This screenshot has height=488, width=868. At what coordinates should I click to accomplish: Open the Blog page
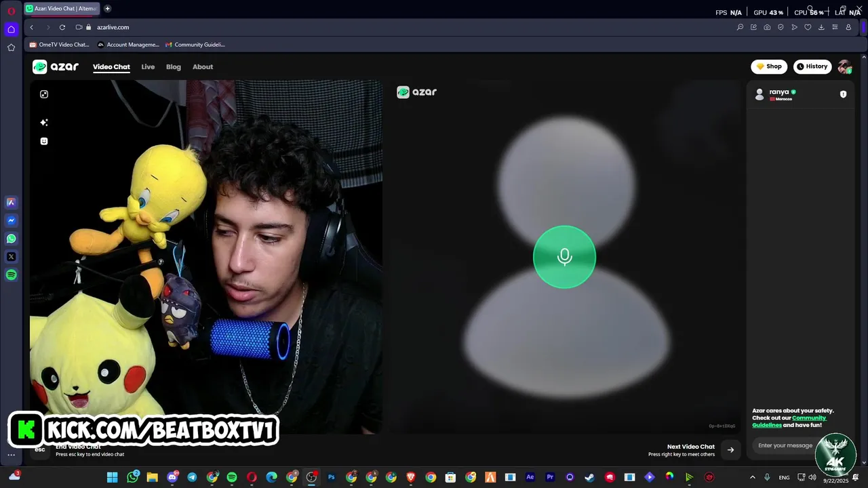click(174, 67)
